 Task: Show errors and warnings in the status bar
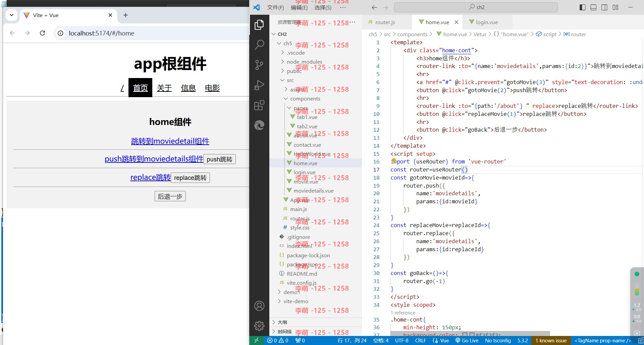[278, 340]
